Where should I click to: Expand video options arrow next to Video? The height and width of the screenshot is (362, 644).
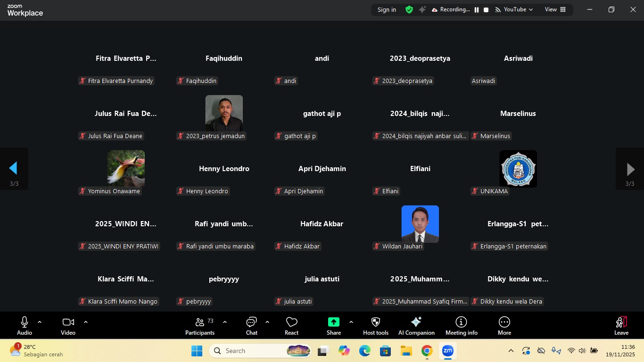[86, 322]
